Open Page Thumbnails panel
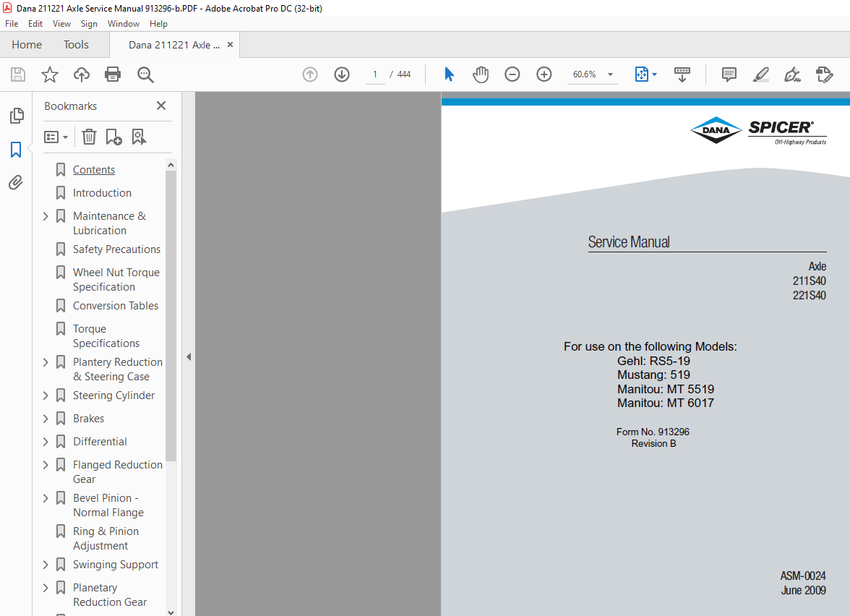The image size is (850, 616). 17,116
